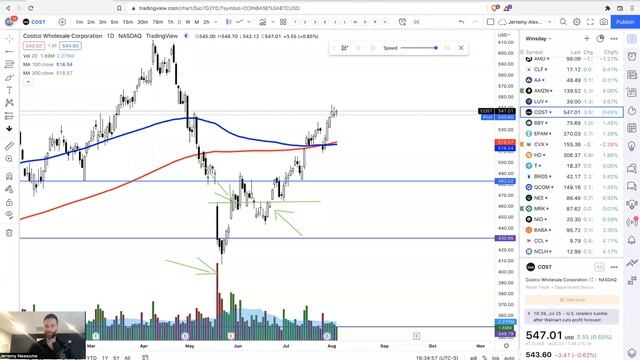Select the All date range
Image resolution: width=640 pixels, height=360 pixels.
pos(127,358)
